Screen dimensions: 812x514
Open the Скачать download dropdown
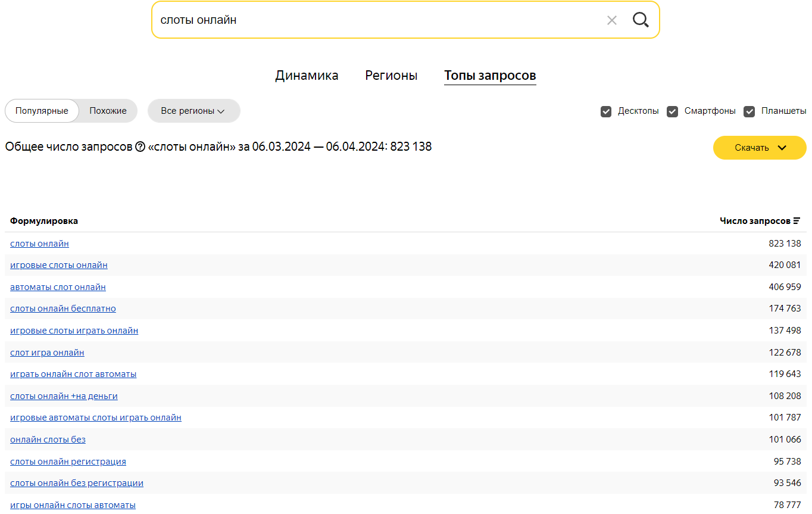760,148
